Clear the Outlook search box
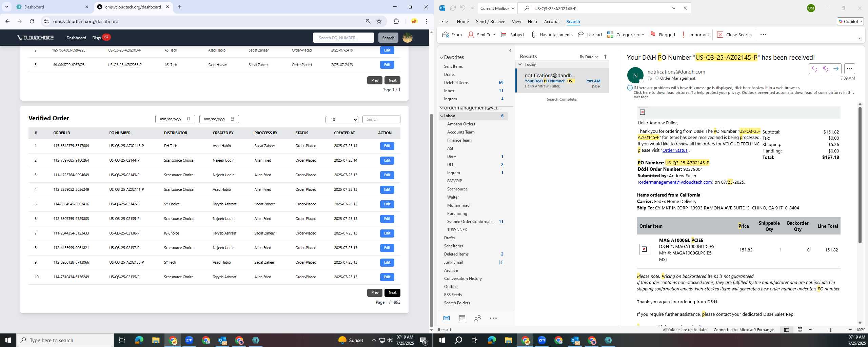 tap(685, 8)
